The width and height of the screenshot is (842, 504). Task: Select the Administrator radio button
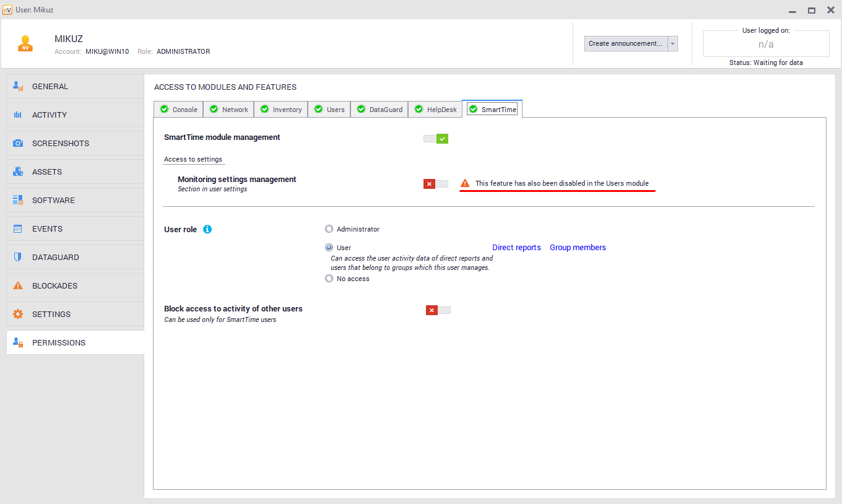(329, 229)
